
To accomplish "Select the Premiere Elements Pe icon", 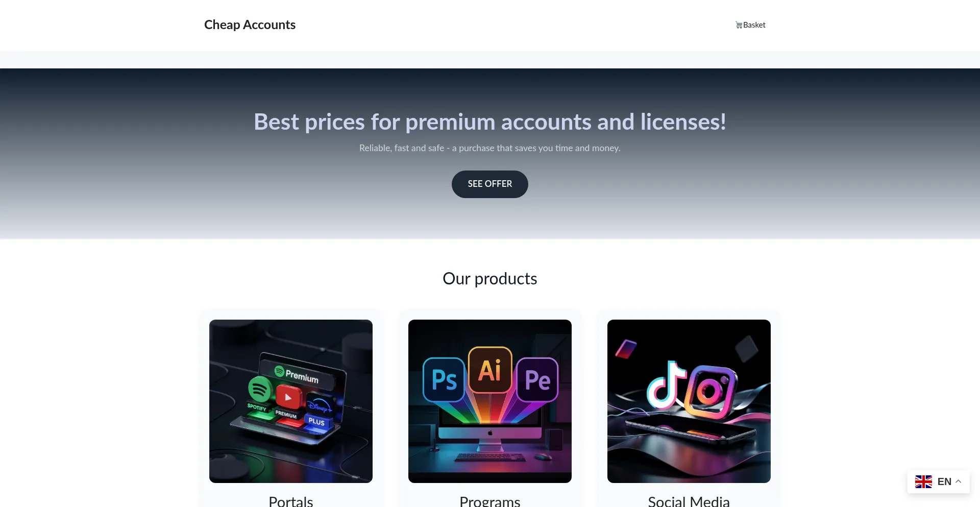I will click(537, 380).
